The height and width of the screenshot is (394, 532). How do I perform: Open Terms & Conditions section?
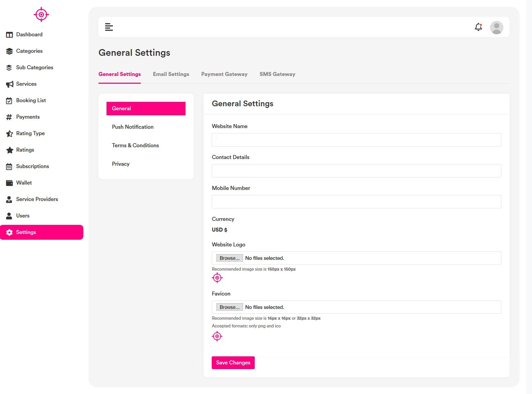135,146
